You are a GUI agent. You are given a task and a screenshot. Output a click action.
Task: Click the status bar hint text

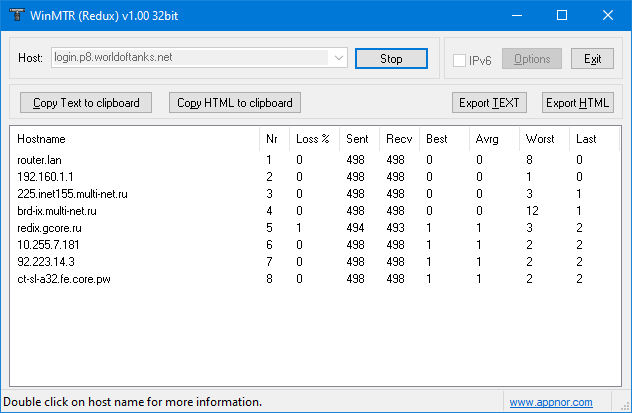tap(133, 402)
